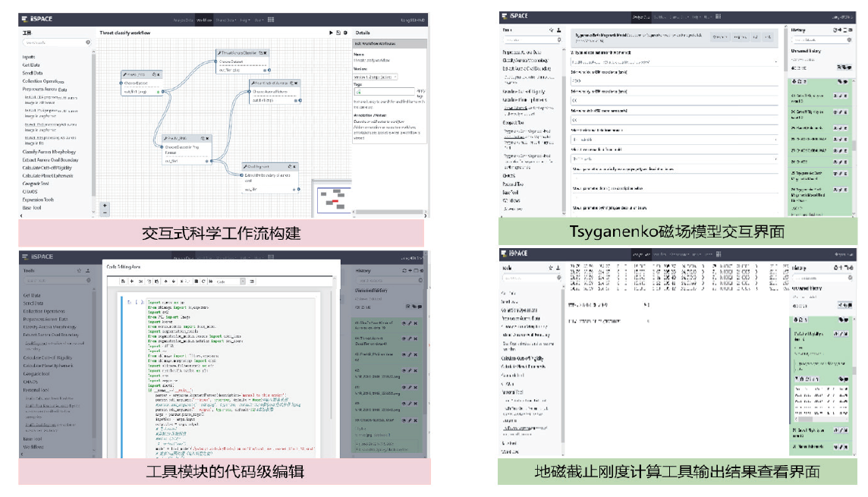The width and height of the screenshot is (868, 497).
Task: Open command palette keyboard icon in Code Editing
Action: (252, 282)
